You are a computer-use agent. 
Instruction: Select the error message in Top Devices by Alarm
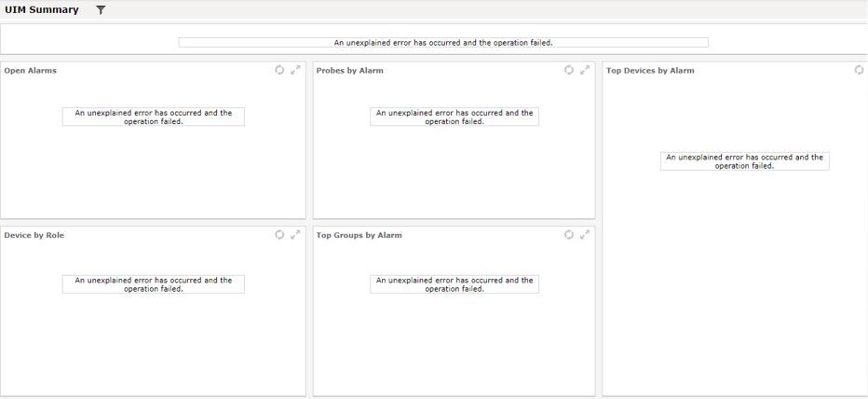pyautogui.click(x=744, y=161)
